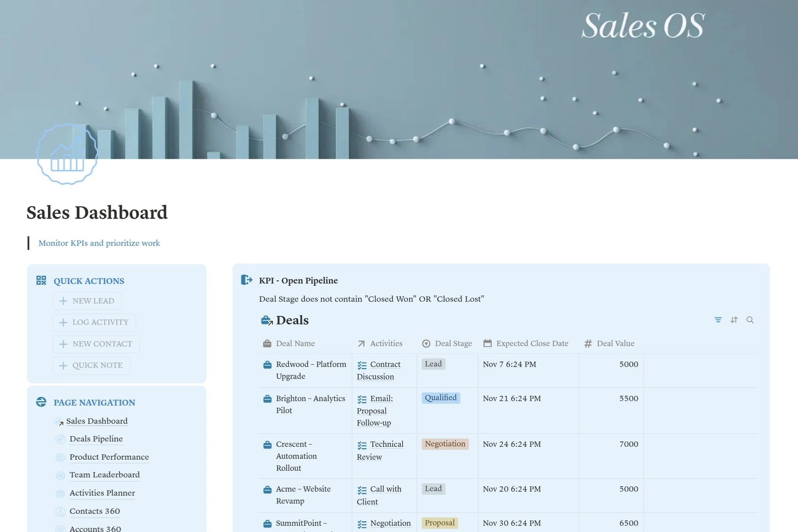Viewport: 798px width, 532px height.
Task: Add a NEW CONTACT from quick actions
Action: [x=96, y=344]
